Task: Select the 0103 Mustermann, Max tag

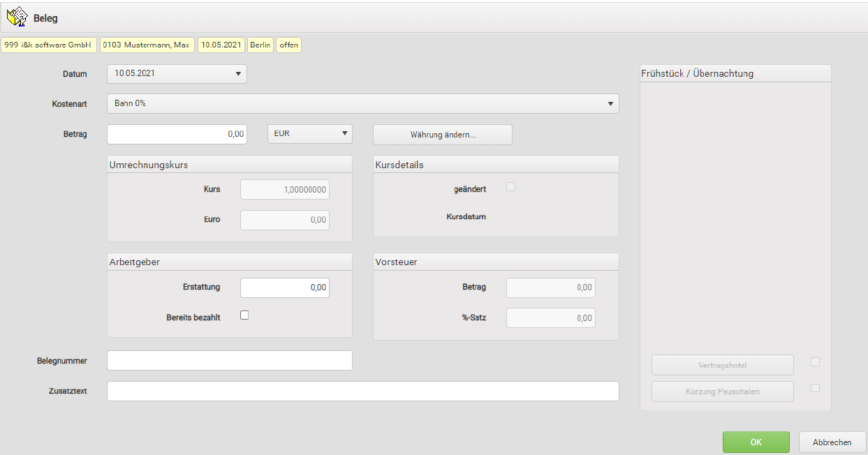Action: (x=147, y=45)
